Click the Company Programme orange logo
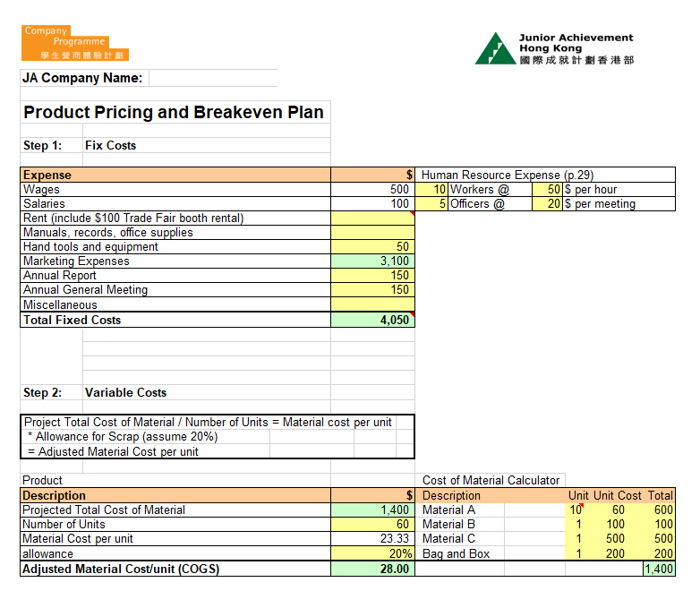The image size is (700, 608). coord(74,43)
